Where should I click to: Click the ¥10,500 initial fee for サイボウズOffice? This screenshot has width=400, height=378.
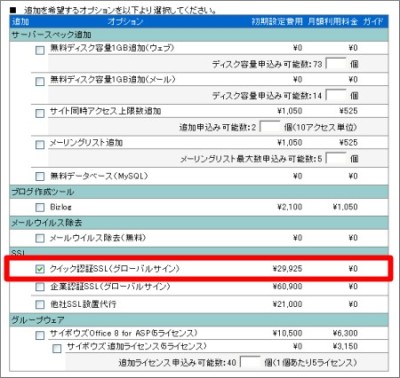pyautogui.click(x=288, y=333)
